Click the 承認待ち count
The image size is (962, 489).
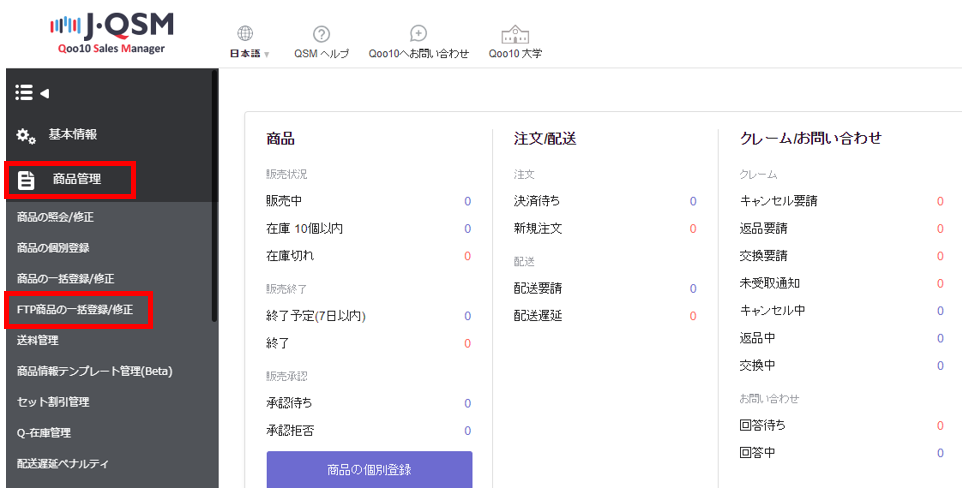click(x=468, y=403)
